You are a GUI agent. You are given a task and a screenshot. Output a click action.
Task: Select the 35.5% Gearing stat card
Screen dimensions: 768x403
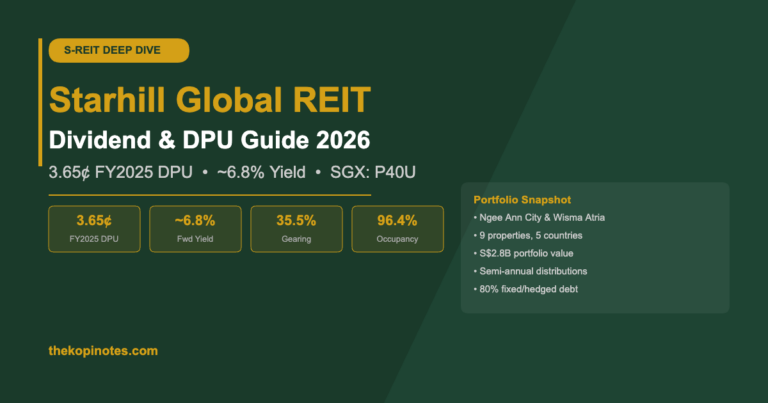coord(296,229)
